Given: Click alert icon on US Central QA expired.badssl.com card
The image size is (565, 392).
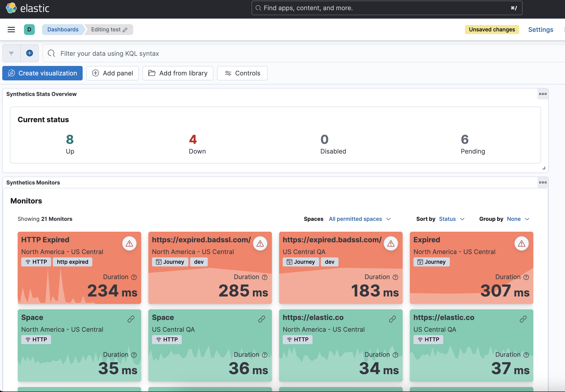Looking at the screenshot, I should [x=391, y=243].
